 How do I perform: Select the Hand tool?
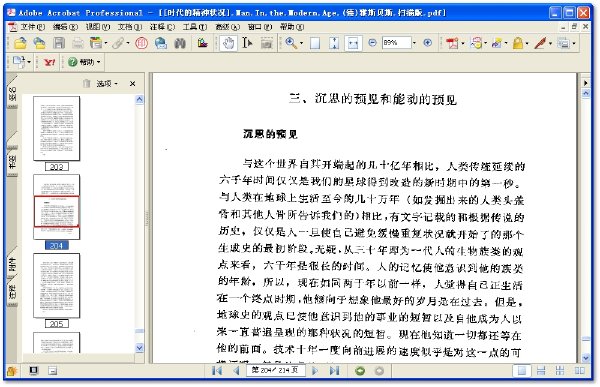[x=228, y=43]
